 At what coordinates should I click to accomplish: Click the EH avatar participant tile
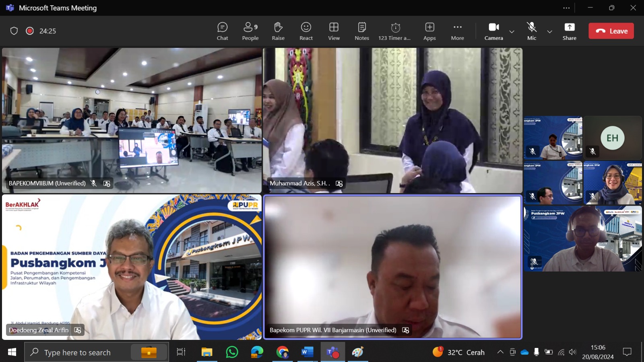click(613, 138)
